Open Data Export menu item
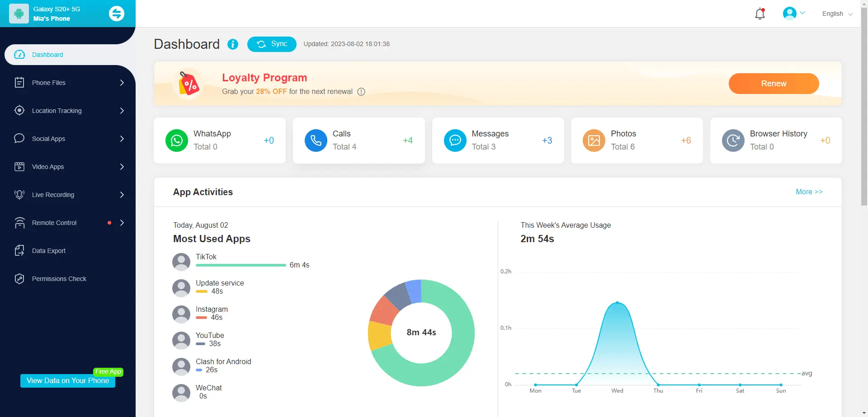The image size is (868, 417). 68,251
